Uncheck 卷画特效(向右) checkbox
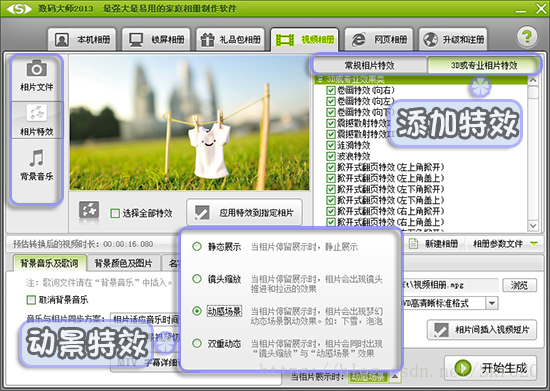The image size is (550, 391). [x=330, y=90]
